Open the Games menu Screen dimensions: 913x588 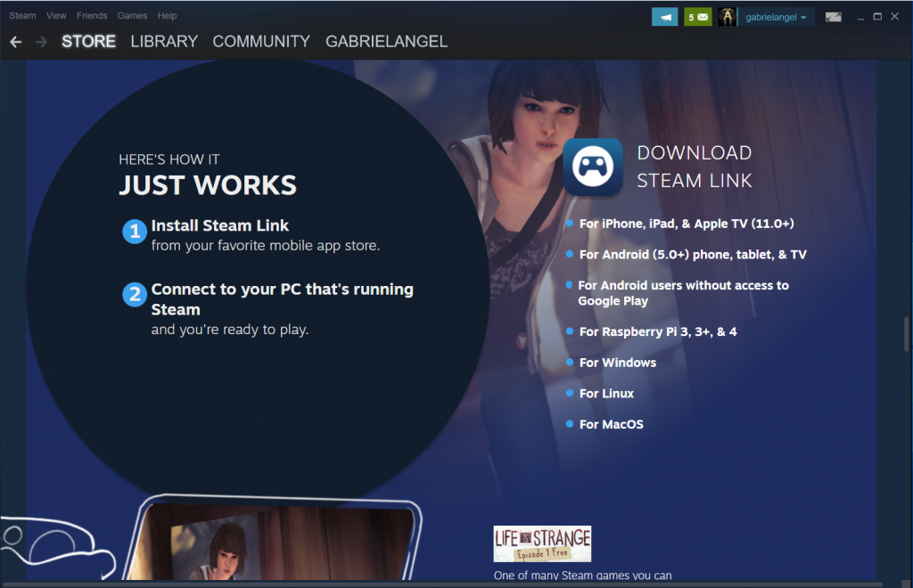132,16
